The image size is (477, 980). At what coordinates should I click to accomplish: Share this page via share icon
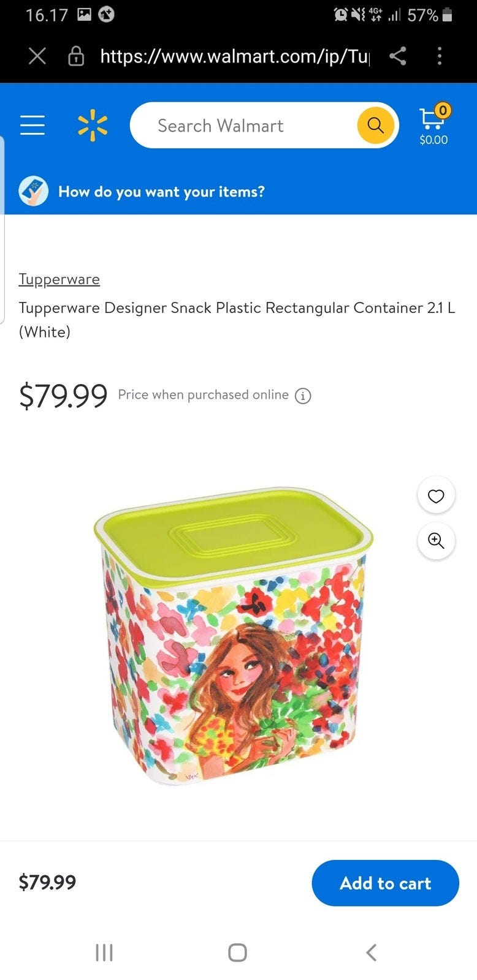pyautogui.click(x=397, y=56)
